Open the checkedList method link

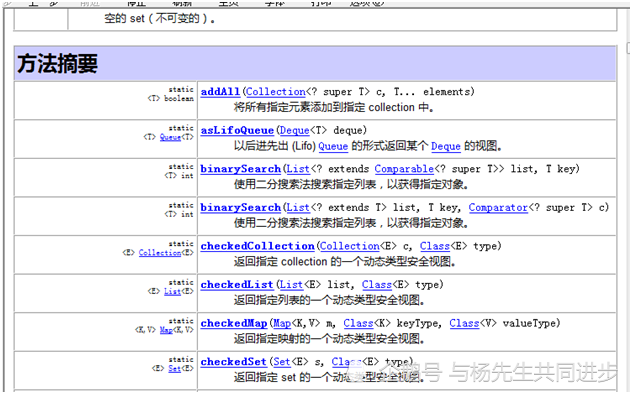click(x=237, y=285)
